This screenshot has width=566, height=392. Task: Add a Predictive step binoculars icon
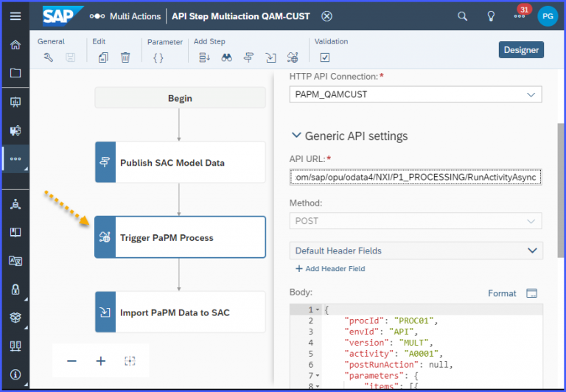tap(227, 57)
